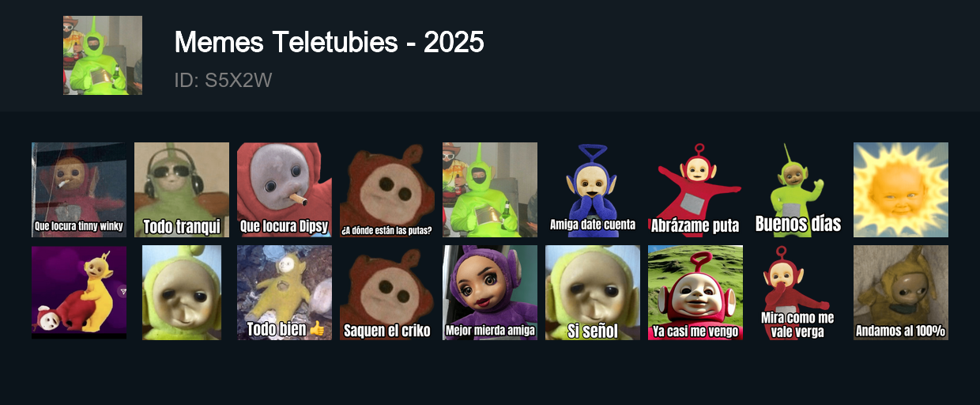Open the 'Que locura tinny winky' sticker

tap(79, 190)
